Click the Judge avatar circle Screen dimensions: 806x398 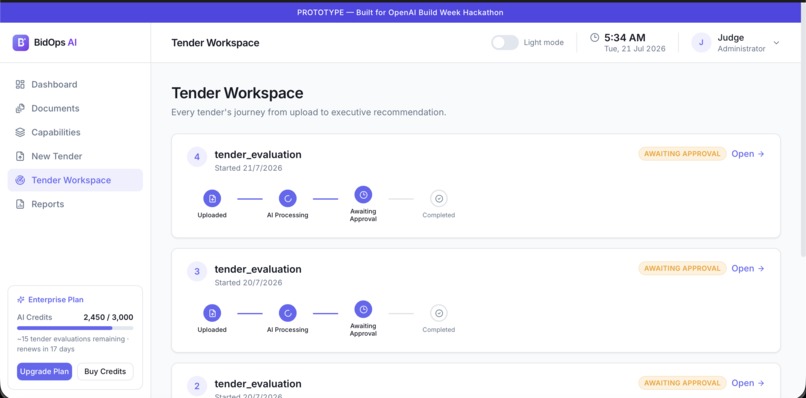(701, 43)
